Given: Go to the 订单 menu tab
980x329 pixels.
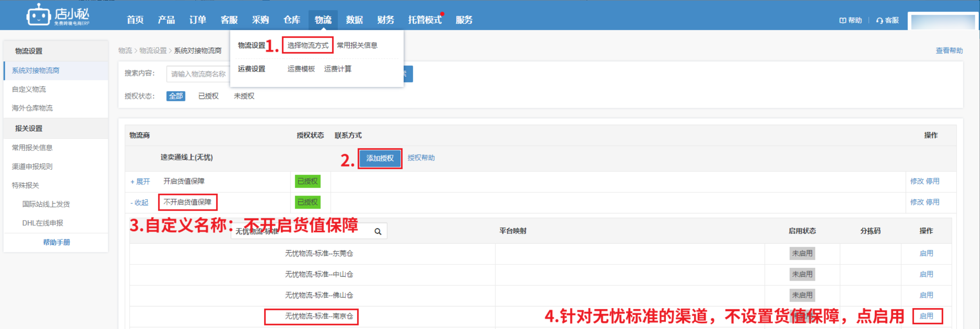Looking at the screenshot, I should pos(197,20).
